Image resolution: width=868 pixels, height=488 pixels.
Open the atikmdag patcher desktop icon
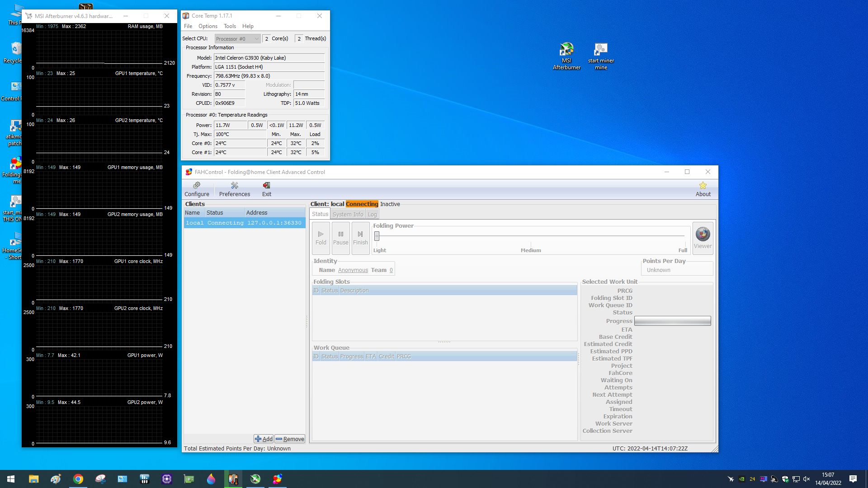[14, 133]
